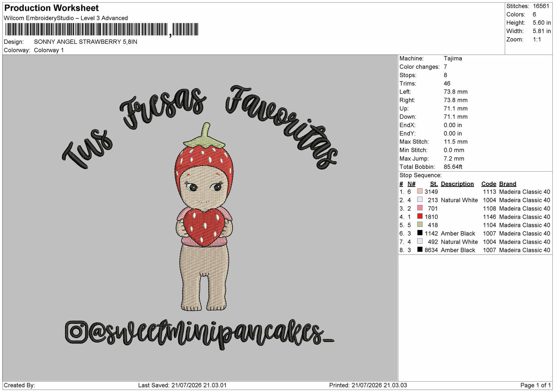
Task: Click the 'Code' column header
Action: 489,184
